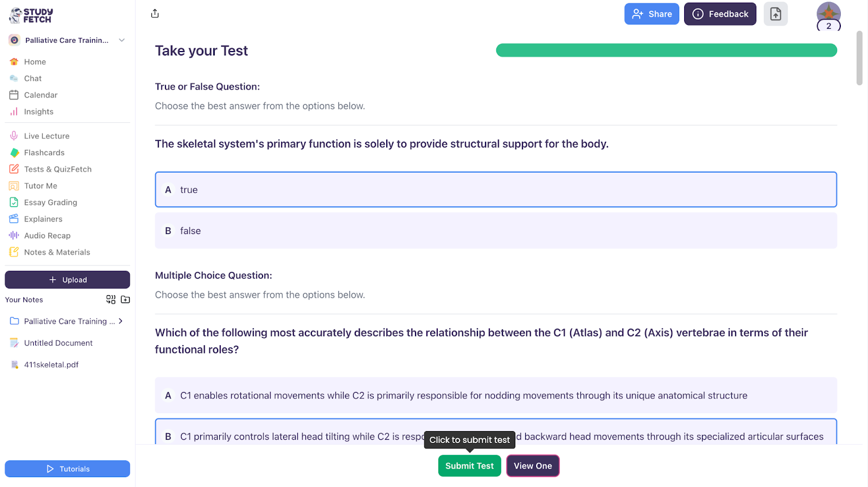Screen dimensions: 868x487
Task: Pick option A about C1 rotational movements
Action: [495, 395]
